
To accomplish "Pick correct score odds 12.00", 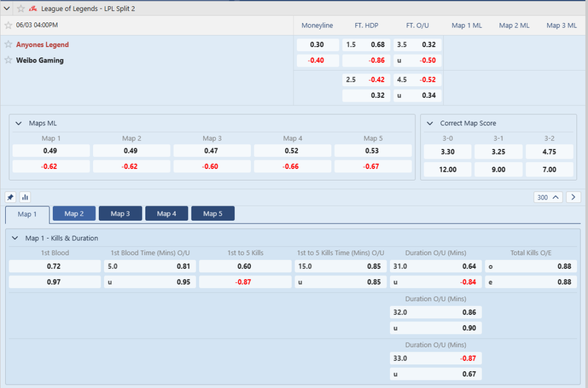I will click(x=447, y=170).
